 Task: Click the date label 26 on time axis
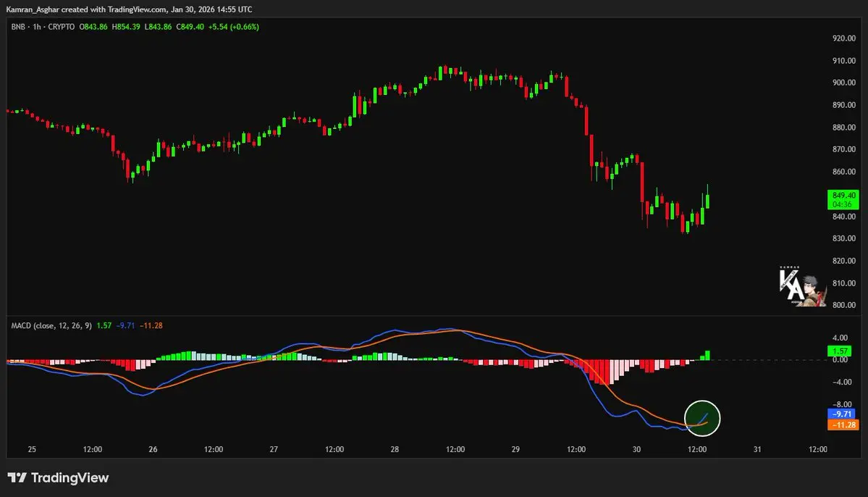pos(153,449)
